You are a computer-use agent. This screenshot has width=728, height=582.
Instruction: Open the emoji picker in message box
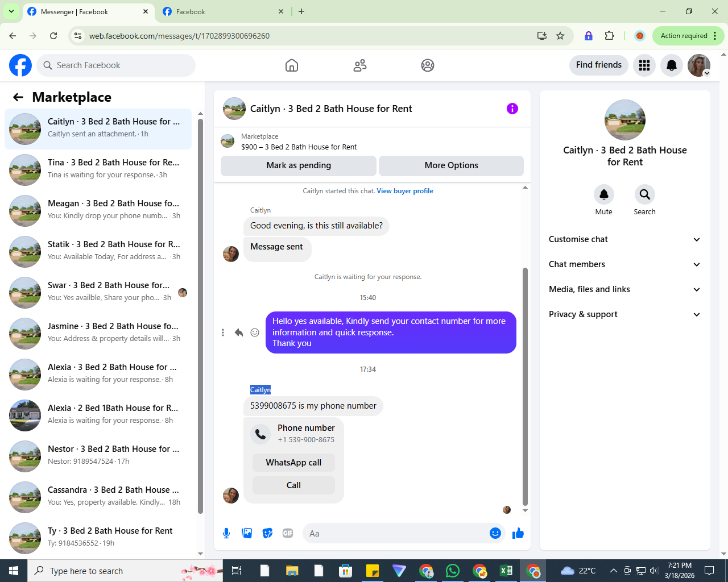(495, 533)
